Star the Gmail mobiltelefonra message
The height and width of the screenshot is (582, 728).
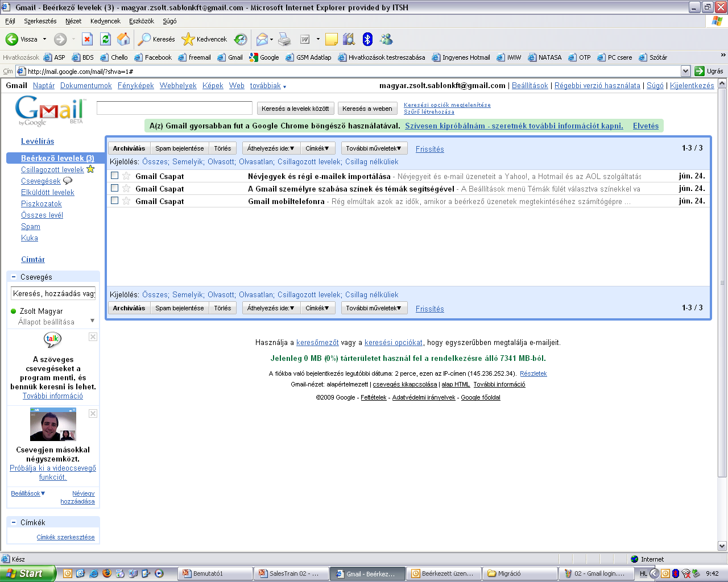[126, 201]
